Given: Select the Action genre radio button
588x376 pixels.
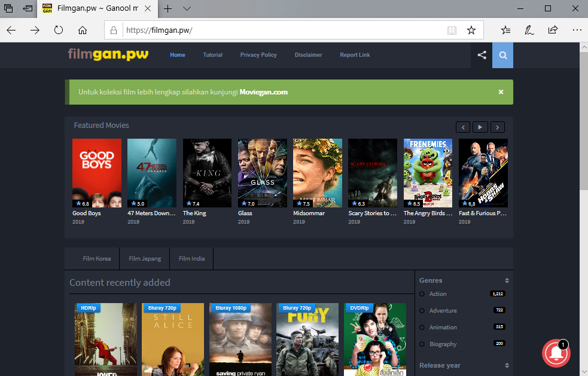Looking at the screenshot, I should (x=422, y=294).
